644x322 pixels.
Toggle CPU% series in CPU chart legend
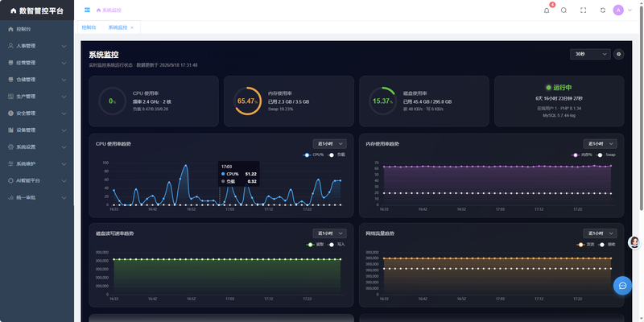pyautogui.click(x=313, y=155)
